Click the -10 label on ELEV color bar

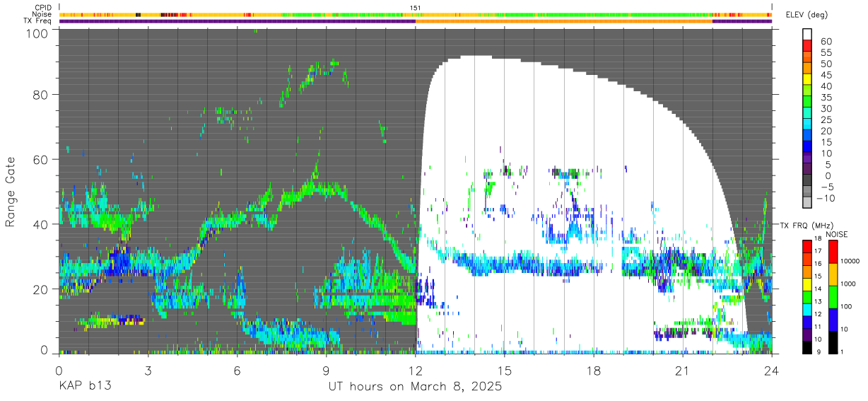[824, 198]
